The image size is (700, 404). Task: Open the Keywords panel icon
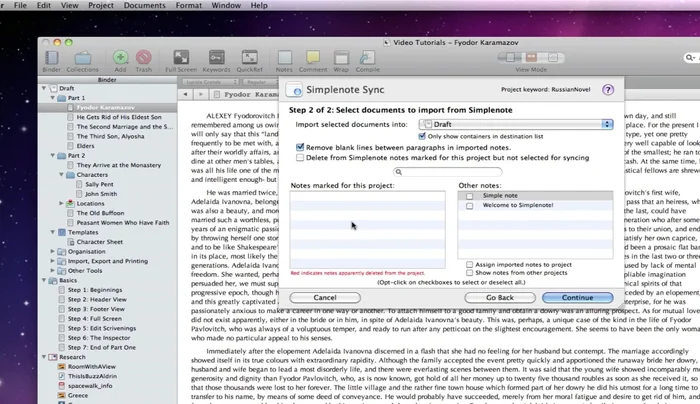pyautogui.click(x=217, y=58)
